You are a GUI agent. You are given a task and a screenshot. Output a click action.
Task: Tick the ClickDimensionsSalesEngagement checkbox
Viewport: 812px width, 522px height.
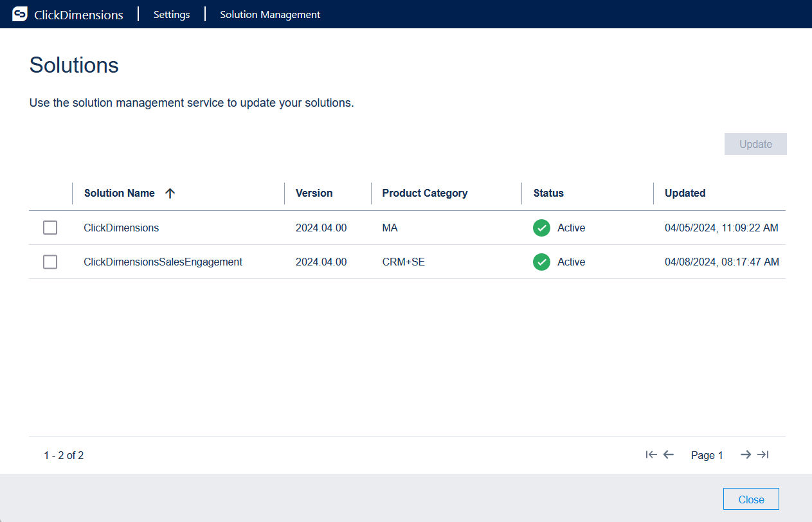[50, 262]
